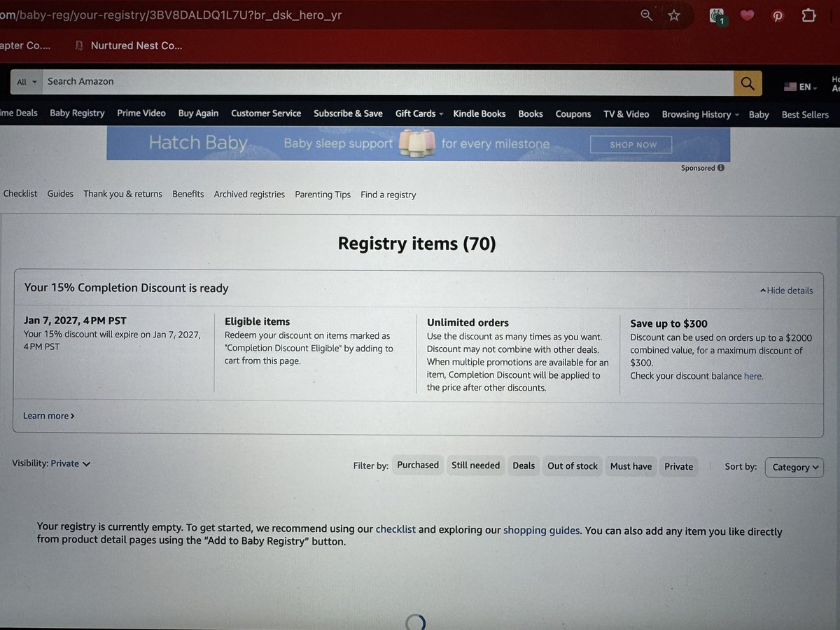Click the Save up to $300 heading
Image resolution: width=840 pixels, height=630 pixels.
coord(668,323)
